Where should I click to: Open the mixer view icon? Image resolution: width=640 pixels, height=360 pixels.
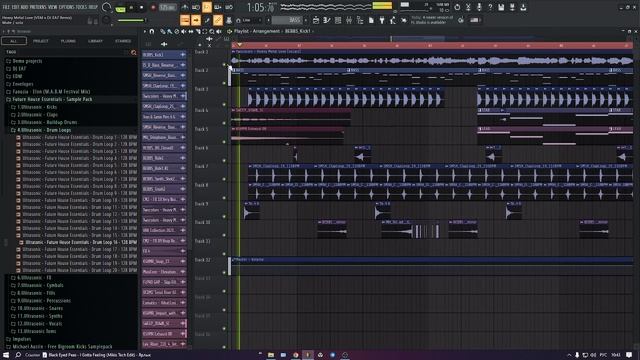click(x=349, y=20)
